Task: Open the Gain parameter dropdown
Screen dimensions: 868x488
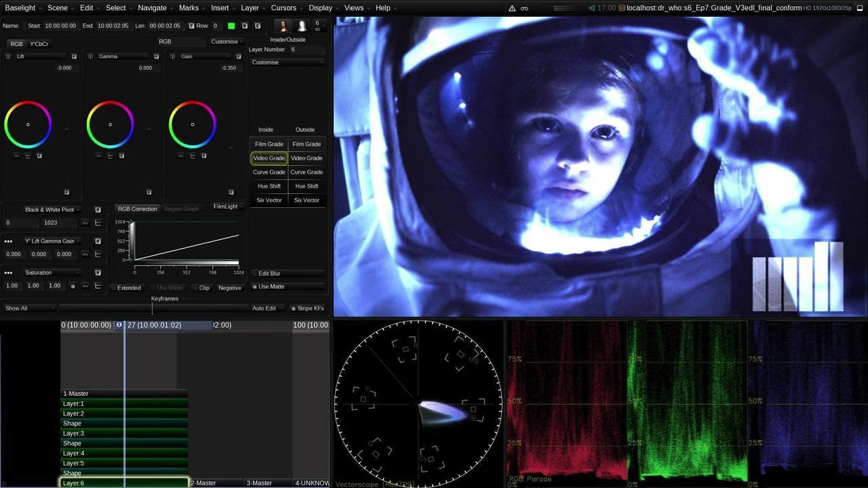Action: click(205, 56)
